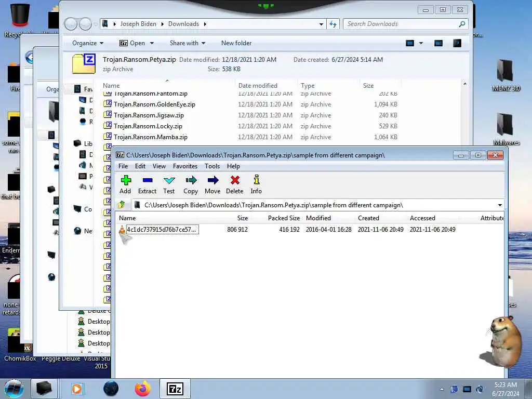Image resolution: width=532 pixels, height=399 pixels.
Task: Open the Recycle Bin desktop icon
Action: point(20,19)
